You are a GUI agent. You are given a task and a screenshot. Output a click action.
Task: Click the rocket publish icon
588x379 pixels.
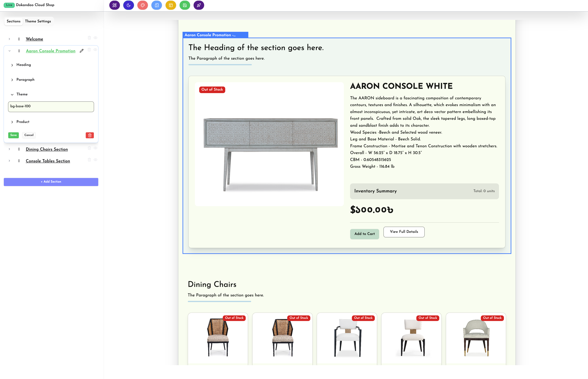pos(199,5)
